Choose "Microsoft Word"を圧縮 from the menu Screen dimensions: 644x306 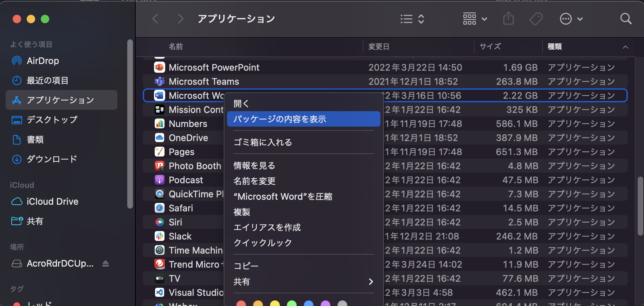tap(304, 196)
